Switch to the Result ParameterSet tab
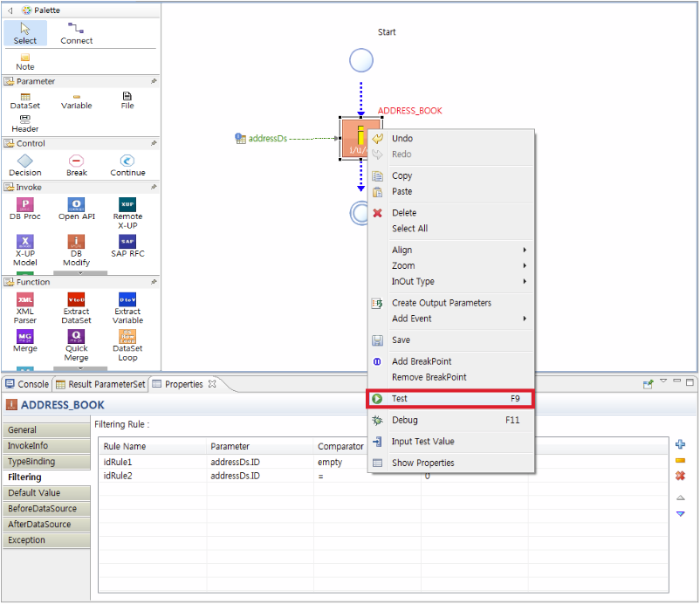Image resolution: width=700 pixels, height=604 pixels. [x=101, y=384]
